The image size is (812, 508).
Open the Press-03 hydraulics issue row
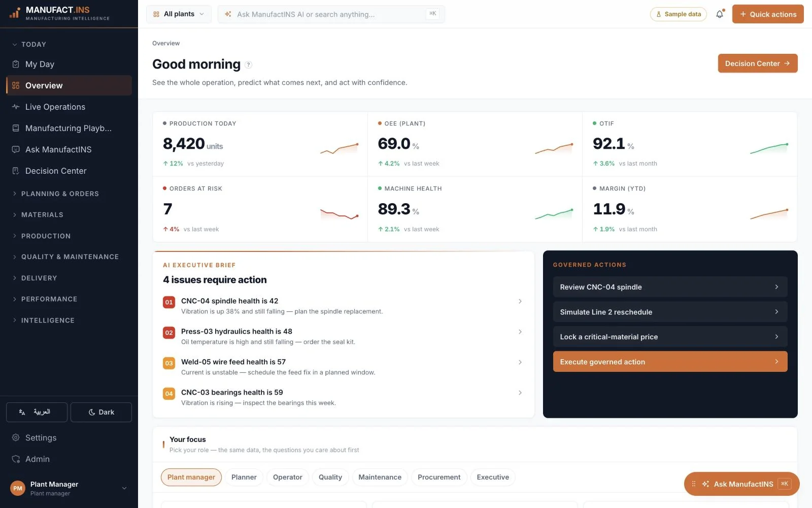(x=343, y=336)
